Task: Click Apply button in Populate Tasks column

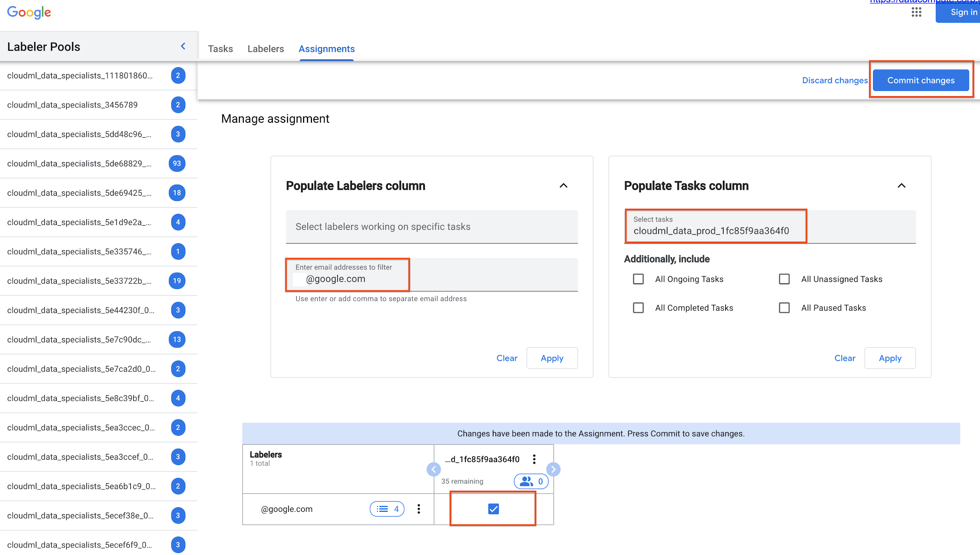Action: (890, 358)
